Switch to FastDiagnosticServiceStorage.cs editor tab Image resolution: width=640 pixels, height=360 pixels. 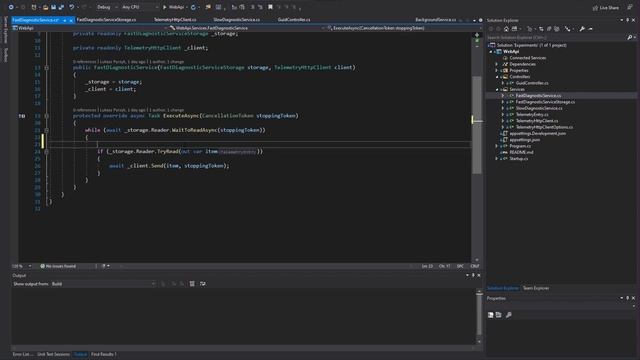click(x=106, y=20)
